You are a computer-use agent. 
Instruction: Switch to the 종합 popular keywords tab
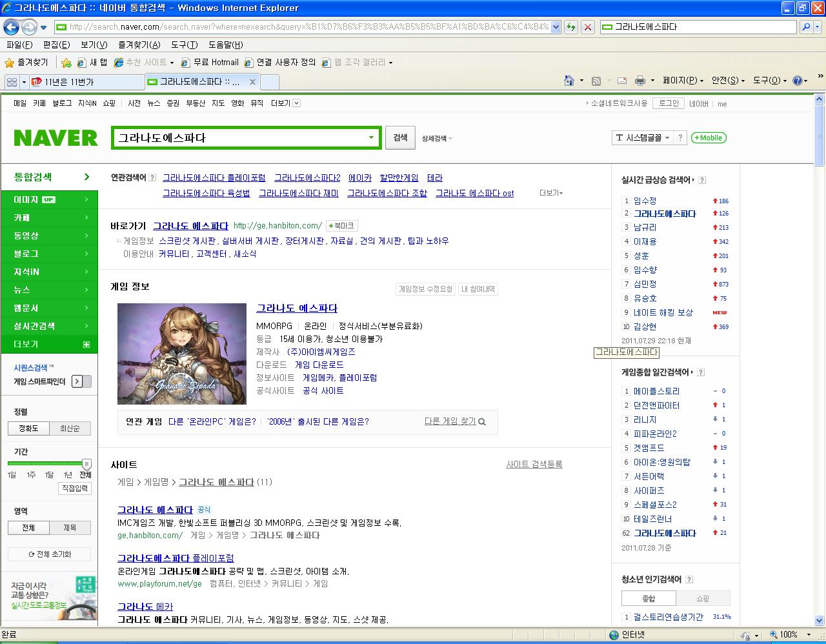point(649,598)
